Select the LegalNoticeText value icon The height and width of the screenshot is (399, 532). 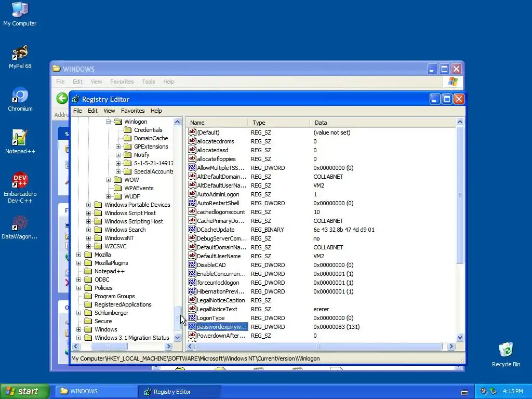pyautogui.click(x=192, y=309)
